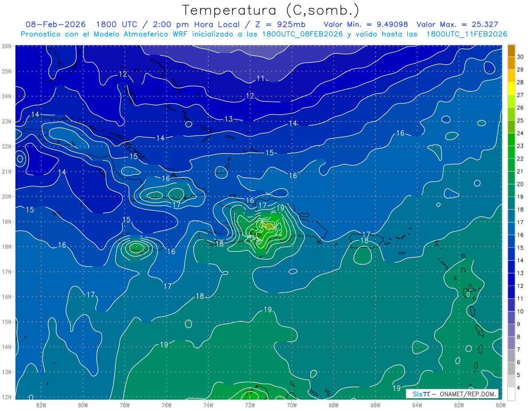532x411 pixels.
Task: Click the "70W" longitude label
Action: [292, 405]
